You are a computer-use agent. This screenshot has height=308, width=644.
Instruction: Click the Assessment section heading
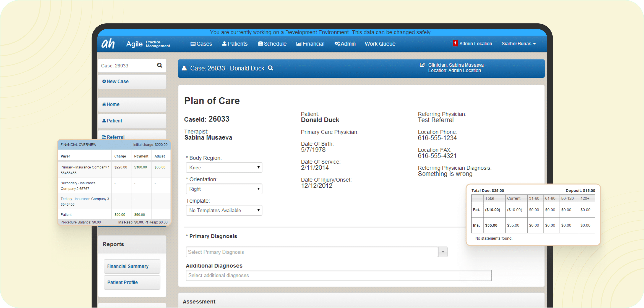[x=199, y=302]
